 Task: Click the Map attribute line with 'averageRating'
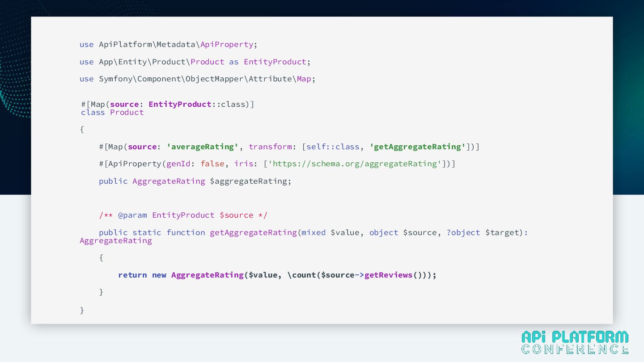[289, 147]
